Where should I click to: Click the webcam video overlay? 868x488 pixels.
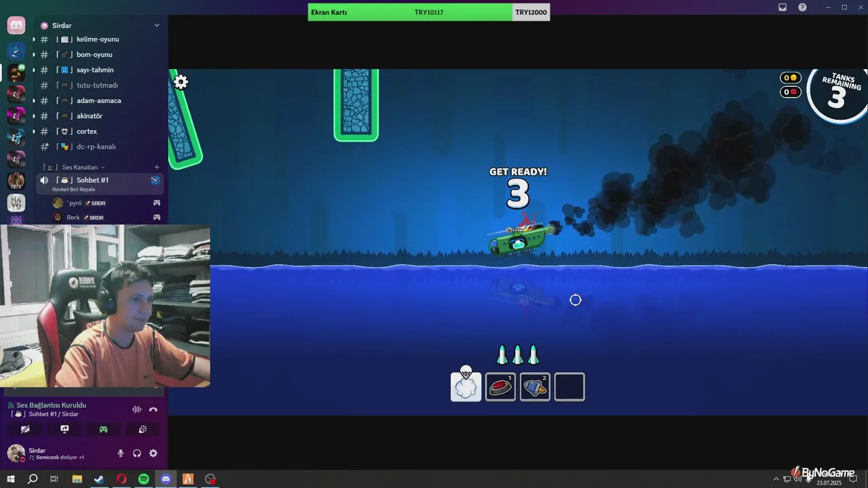(105, 306)
